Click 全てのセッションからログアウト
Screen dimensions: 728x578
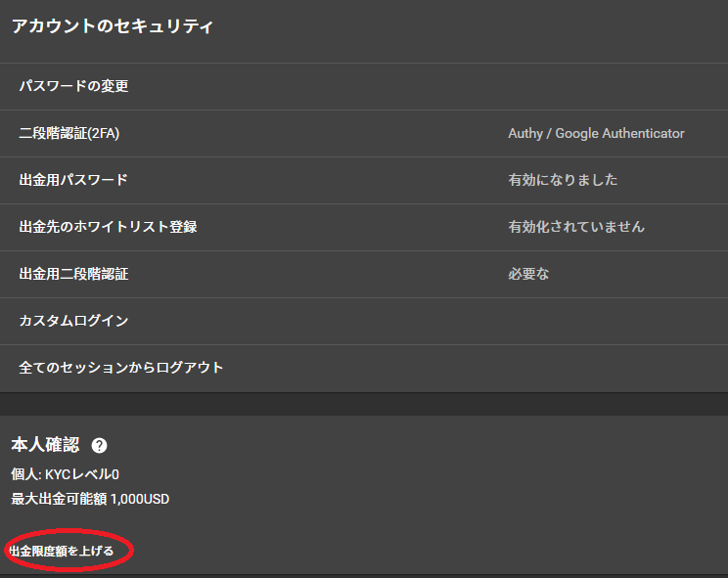point(121,368)
